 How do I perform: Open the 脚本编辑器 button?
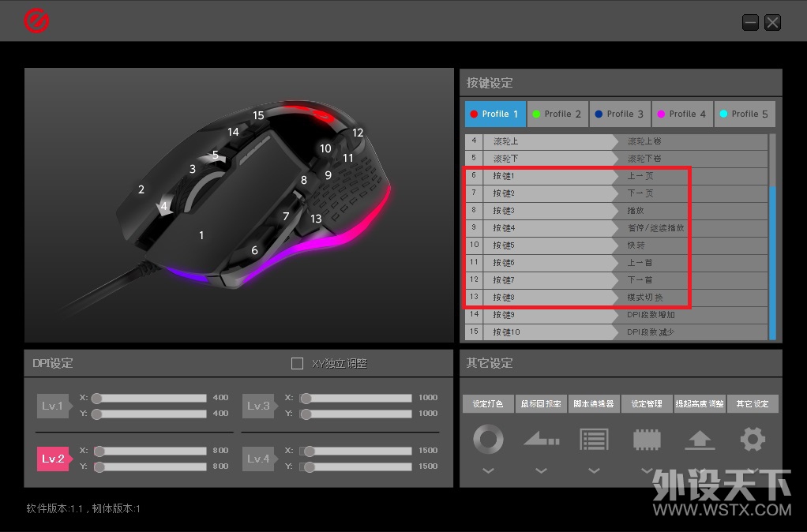point(594,404)
